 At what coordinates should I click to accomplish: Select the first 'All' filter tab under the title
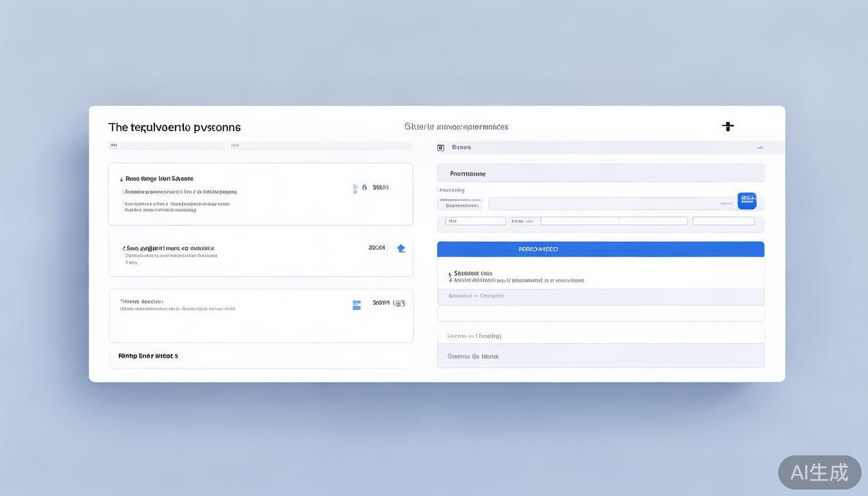(x=114, y=145)
